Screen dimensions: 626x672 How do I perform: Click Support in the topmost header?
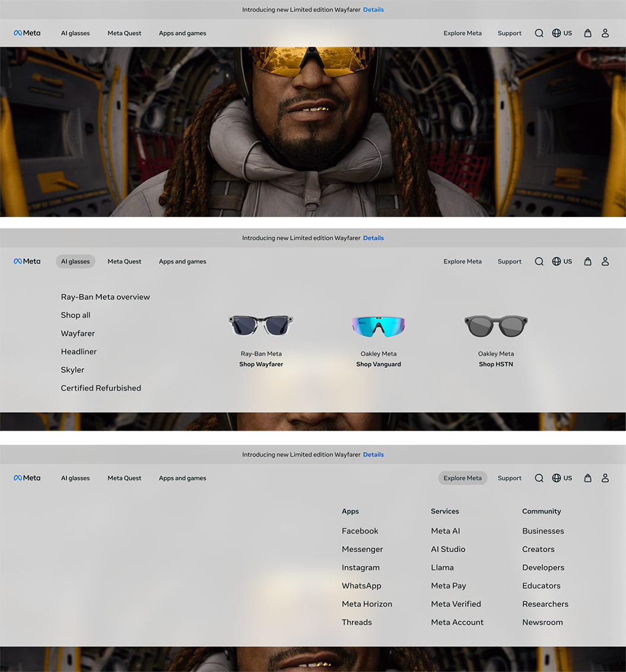509,33
